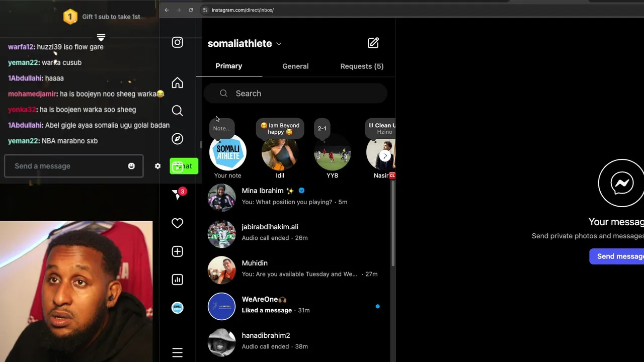Click the site info icon in address bar
The height and width of the screenshot is (362, 644).
pos(205,10)
